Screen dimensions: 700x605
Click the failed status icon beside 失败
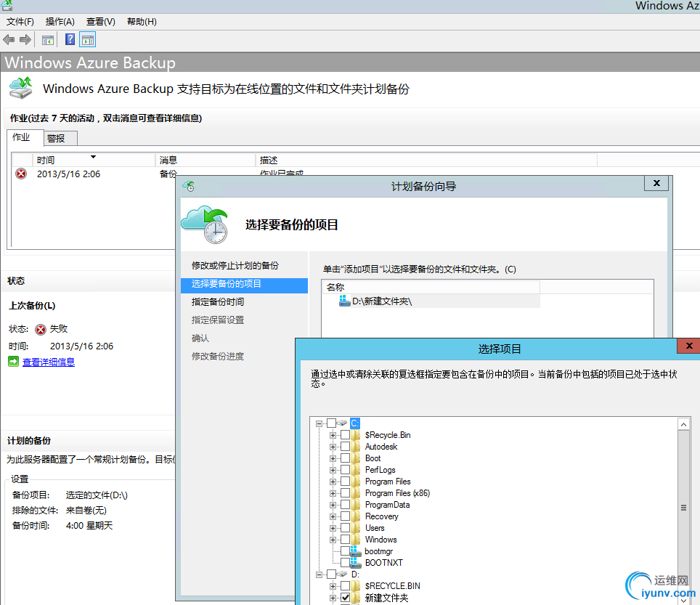(x=41, y=330)
